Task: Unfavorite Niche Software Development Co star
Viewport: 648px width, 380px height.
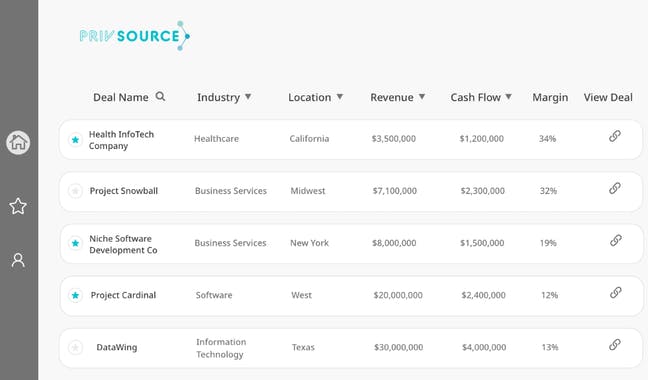Action: pos(75,243)
